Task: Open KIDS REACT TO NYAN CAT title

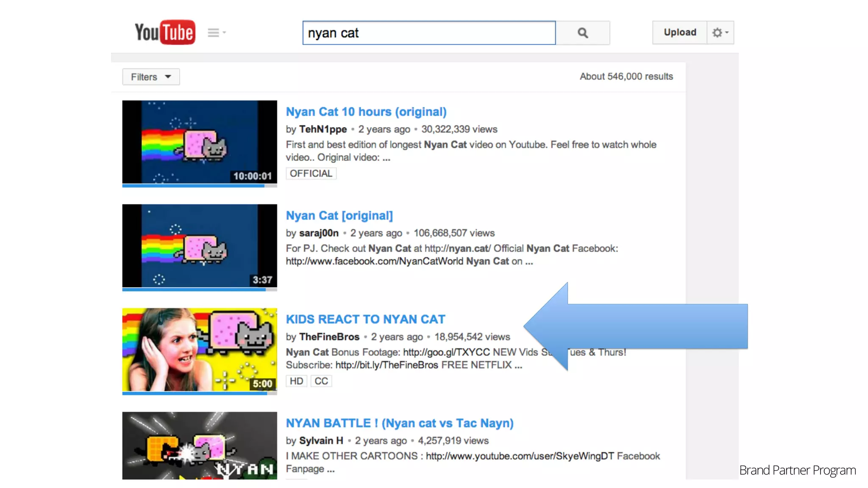Action: 365,319
